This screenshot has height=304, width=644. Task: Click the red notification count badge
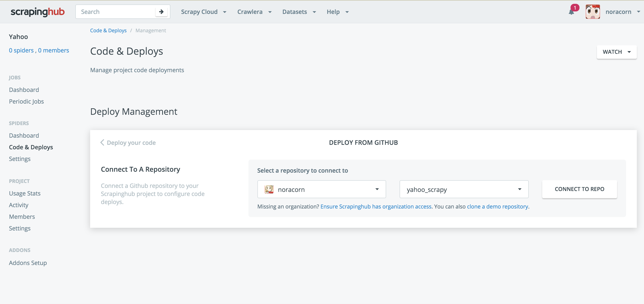click(575, 8)
